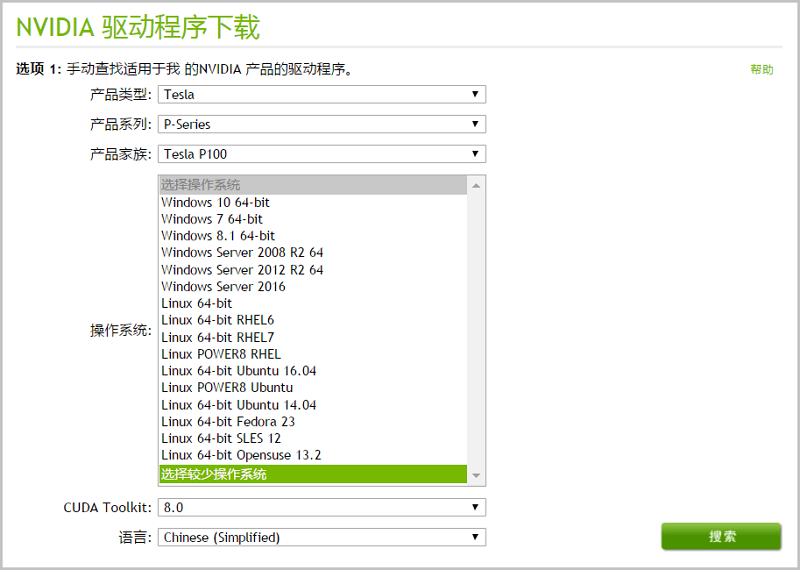Screen dimensions: 800x570
Task: Open the 产品系列 dropdown showing P-Series
Action: pyautogui.click(x=322, y=124)
